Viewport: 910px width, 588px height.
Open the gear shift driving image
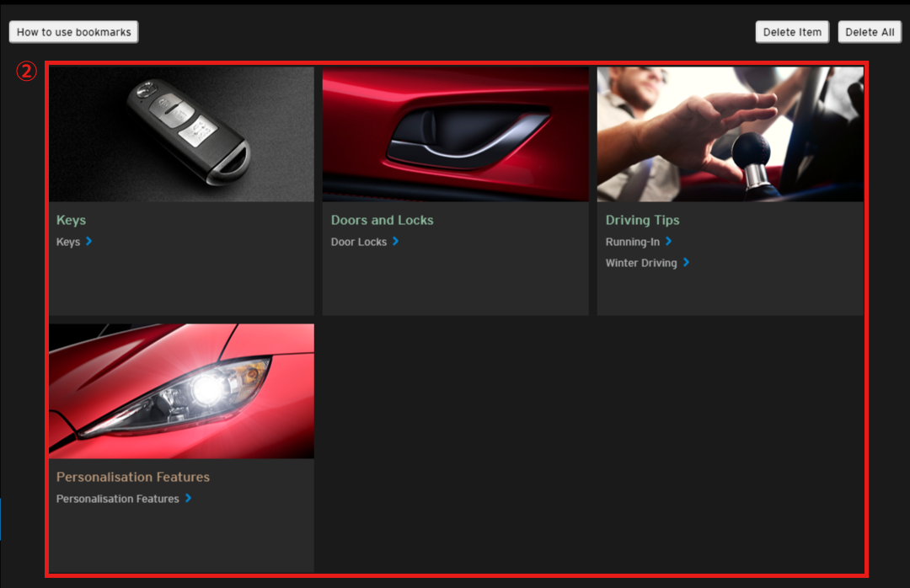tap(730, 134)
